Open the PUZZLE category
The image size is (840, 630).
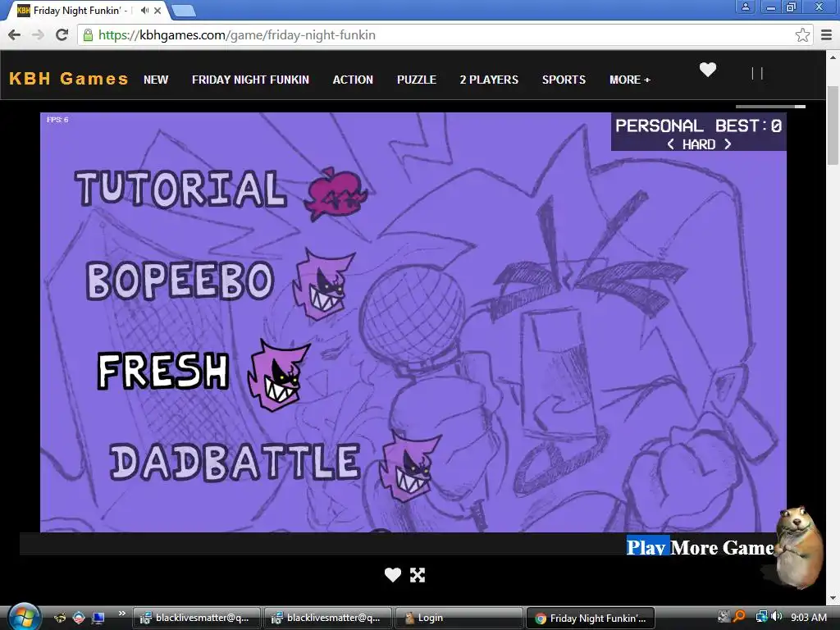416,80
